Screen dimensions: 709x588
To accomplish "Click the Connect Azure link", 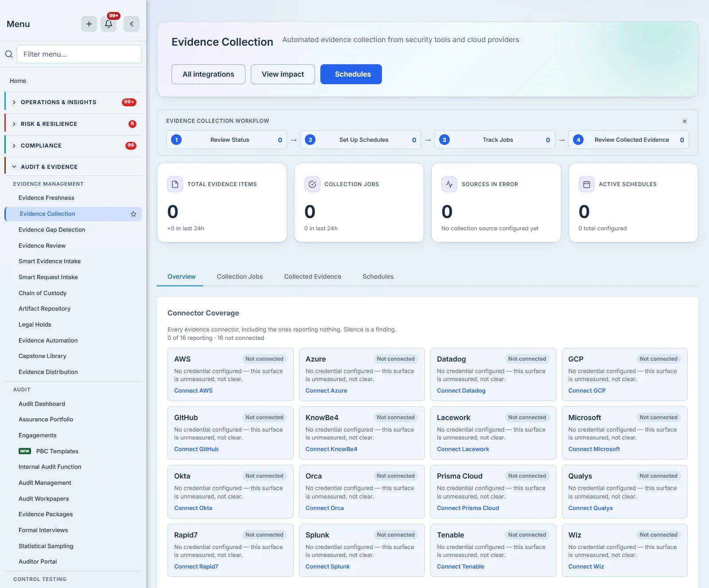I will [x=326, y=391].
